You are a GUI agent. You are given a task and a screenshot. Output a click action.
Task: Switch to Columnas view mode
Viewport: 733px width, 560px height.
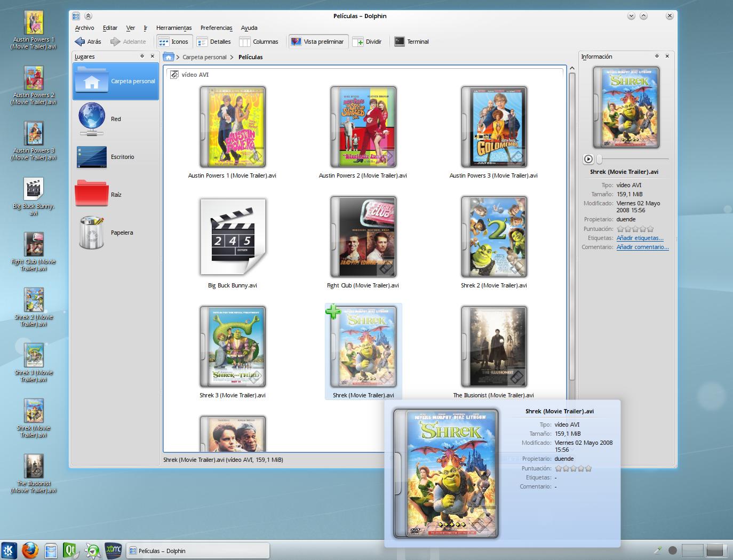(259, 42)
